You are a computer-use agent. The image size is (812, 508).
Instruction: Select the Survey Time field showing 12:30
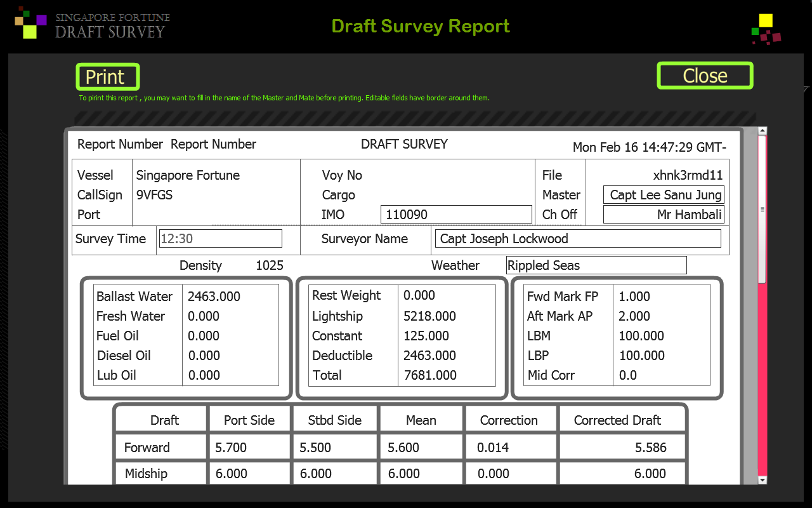(x=220, y=238)
